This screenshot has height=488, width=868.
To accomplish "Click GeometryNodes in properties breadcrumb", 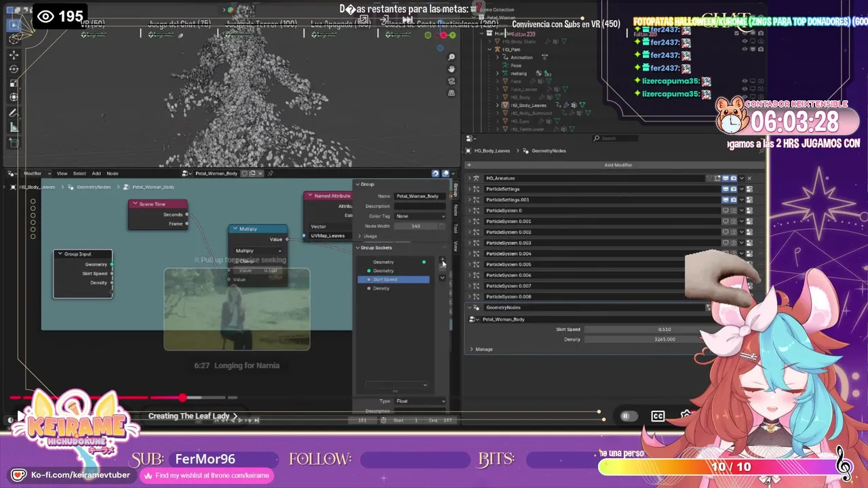I will pyautogui.click(x=549, y=150).
